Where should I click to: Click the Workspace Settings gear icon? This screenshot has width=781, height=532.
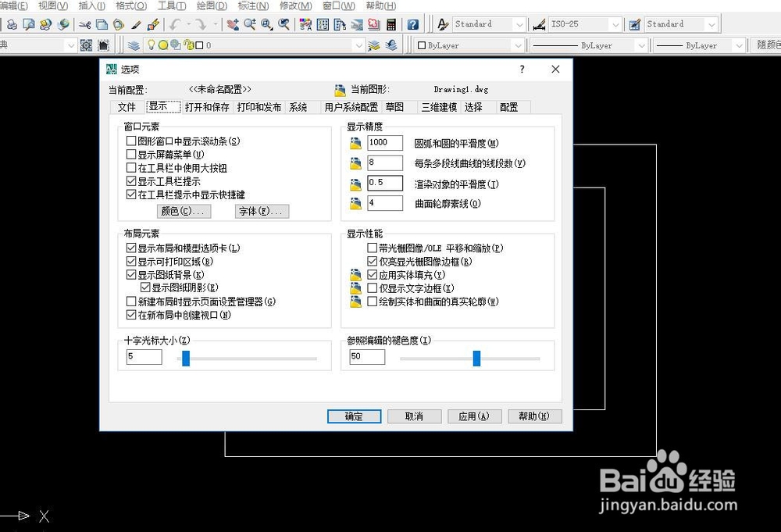(86, 45)
